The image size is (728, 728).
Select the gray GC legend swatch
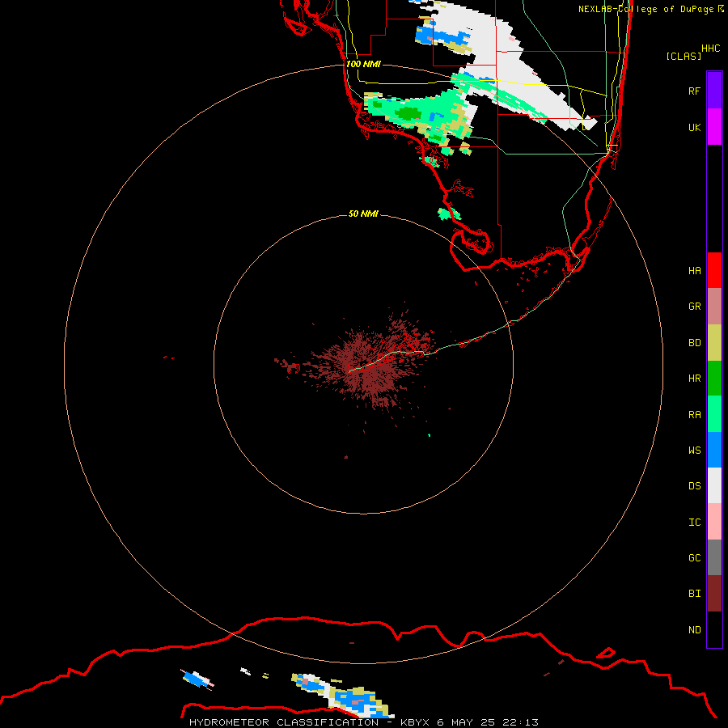click(714, 557)
